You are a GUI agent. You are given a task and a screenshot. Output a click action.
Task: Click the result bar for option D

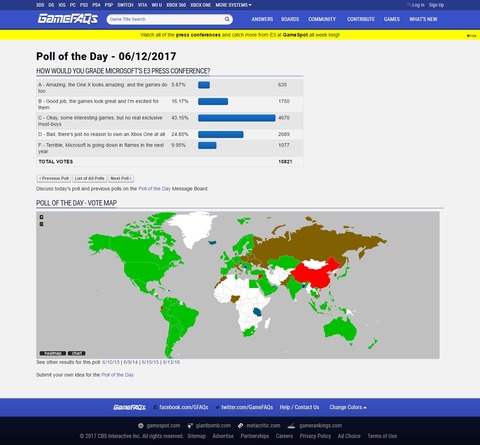[x=221, y=134]
